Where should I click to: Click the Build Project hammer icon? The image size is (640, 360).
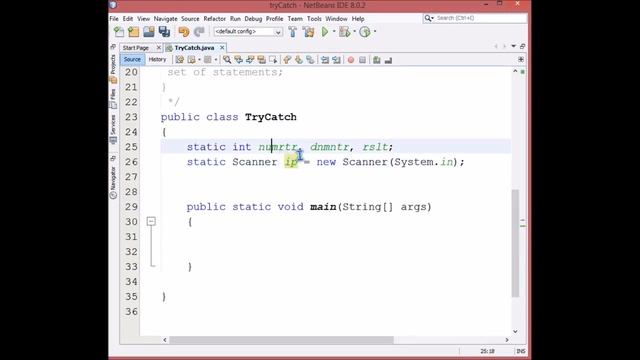293,31
